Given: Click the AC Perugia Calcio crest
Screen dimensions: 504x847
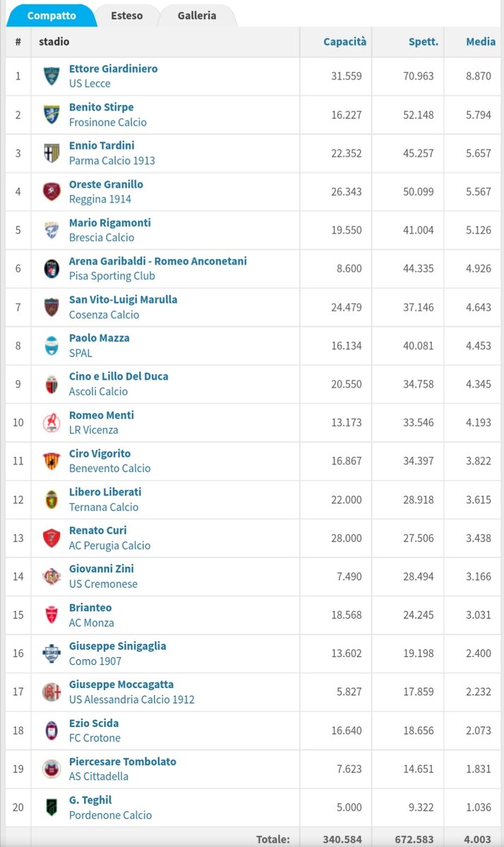Looking at the screenshot, I should click(x=52, y=538).
